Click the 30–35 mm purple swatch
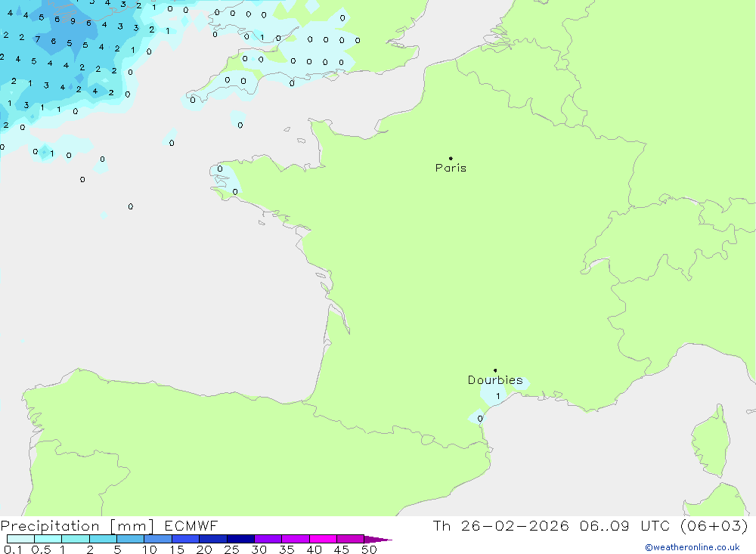This screenshot has width=756, height=554. pos(268,539)
